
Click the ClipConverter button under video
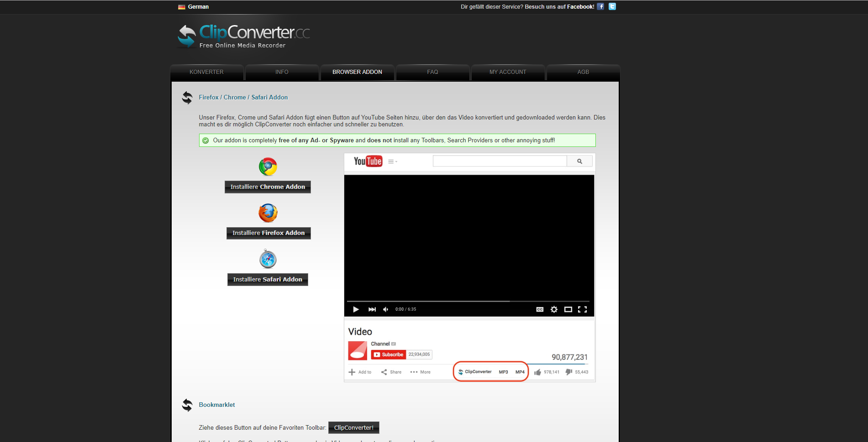click(475, 372)
